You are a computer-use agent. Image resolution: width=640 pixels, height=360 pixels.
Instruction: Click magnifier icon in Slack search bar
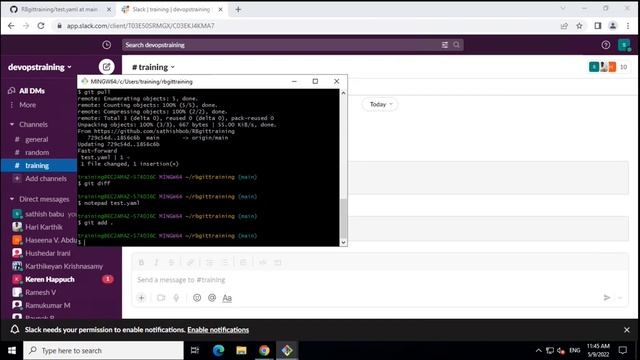point(456,45)
